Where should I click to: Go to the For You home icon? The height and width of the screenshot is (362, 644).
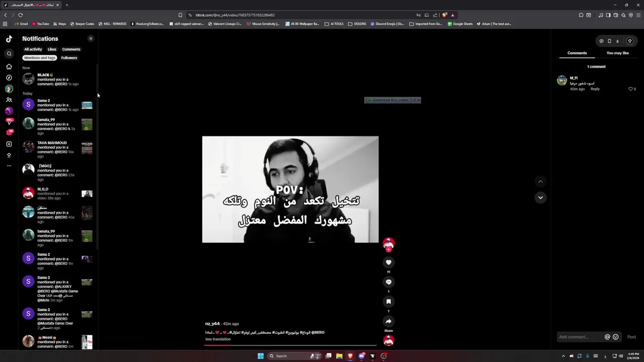9,66
